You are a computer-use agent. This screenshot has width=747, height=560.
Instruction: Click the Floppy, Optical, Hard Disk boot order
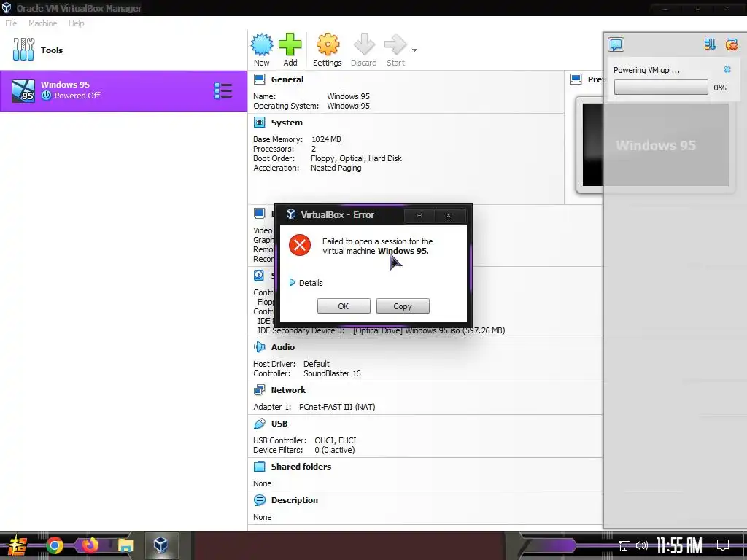[356, 158]
